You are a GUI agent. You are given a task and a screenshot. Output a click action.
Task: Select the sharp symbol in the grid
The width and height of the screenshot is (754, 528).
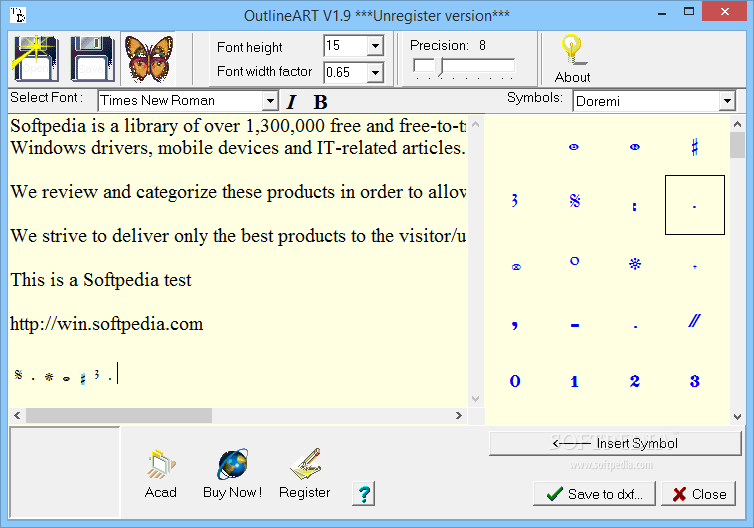tap(694, 147)
